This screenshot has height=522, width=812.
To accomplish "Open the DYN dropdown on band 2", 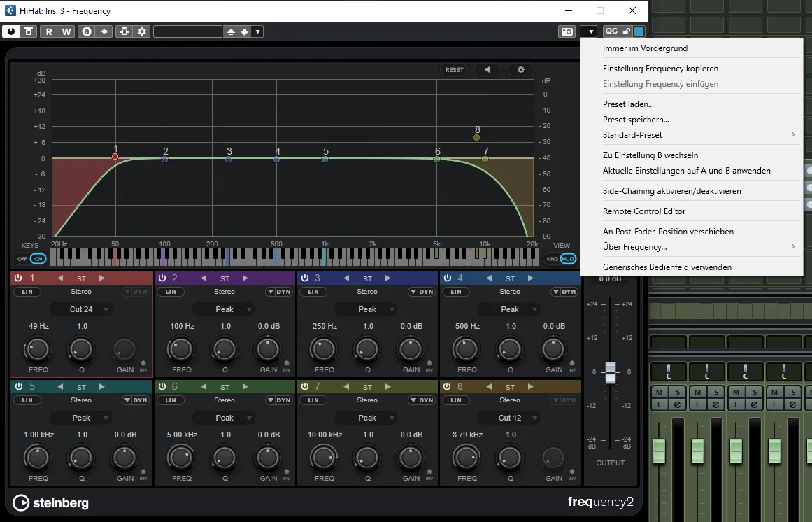I will coord(278,292).
